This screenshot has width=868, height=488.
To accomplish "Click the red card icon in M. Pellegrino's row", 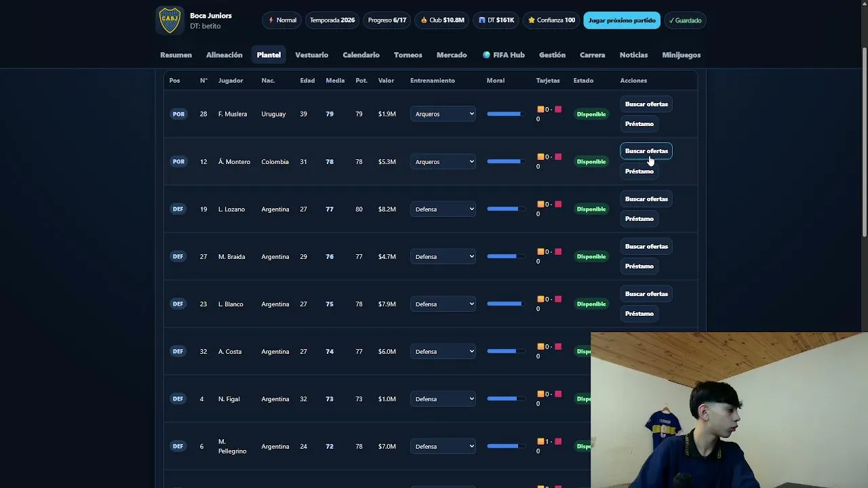I will (558, 441).
